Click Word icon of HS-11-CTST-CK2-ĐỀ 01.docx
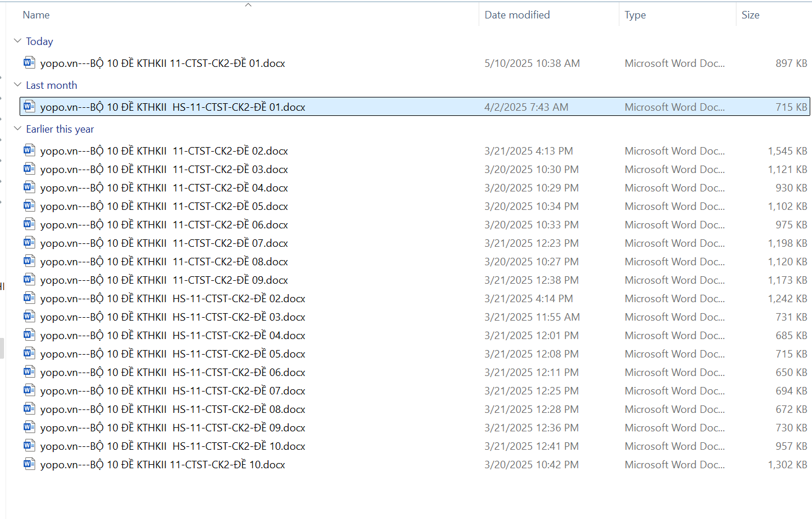This screenshot has width=812, height=519. click(29, 106)
